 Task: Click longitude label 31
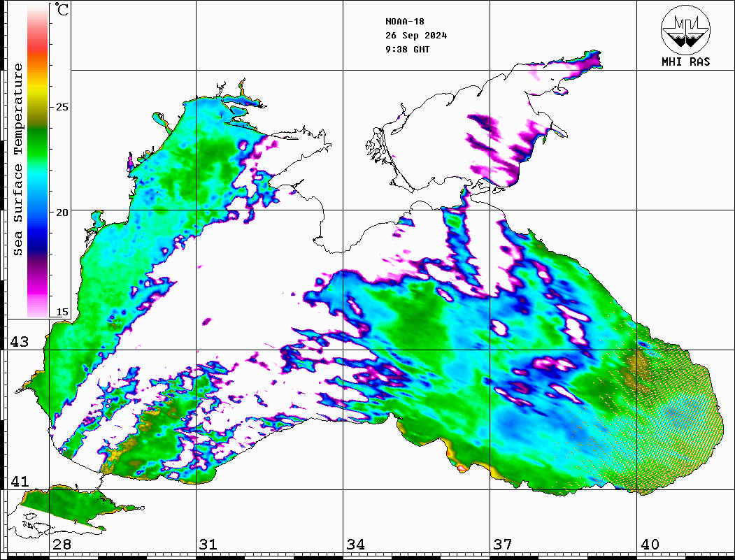(x=208, y=544)
